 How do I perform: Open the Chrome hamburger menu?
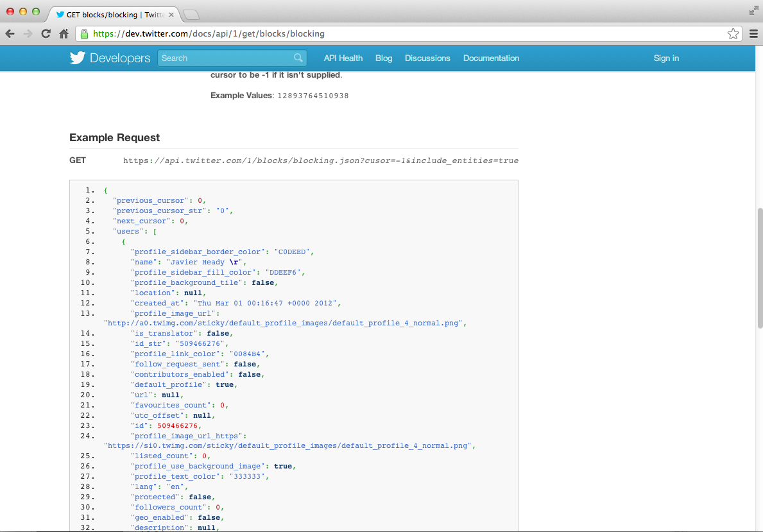point(753,33)
